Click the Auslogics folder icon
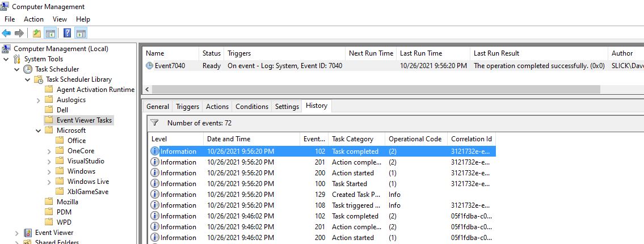The image size is (644, 244). [49, 99]
